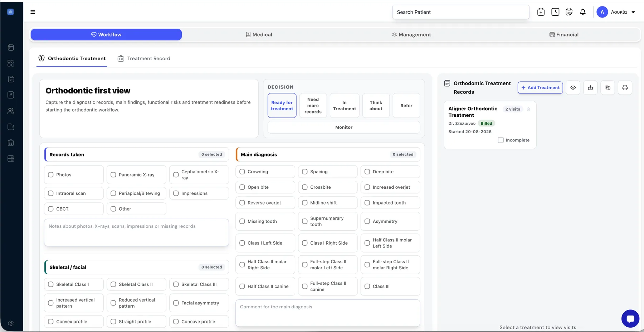Image resolution: width=644 pixels, height=332 pixels.
Task: Select the Think about decision
Action: pyautogui.click(x=376, y=106)
